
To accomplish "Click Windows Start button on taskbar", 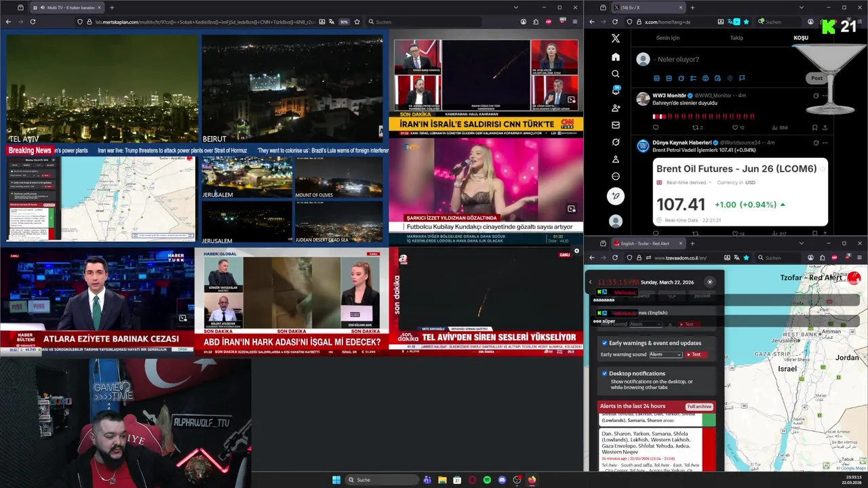I will point(336,480).
